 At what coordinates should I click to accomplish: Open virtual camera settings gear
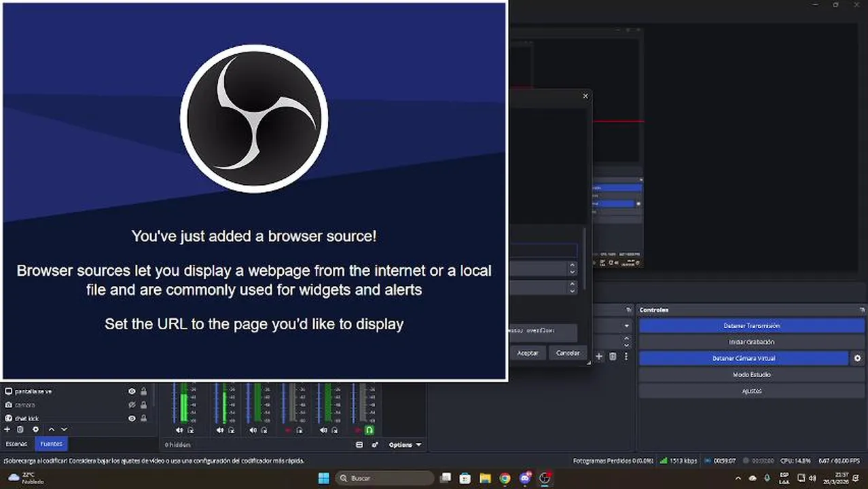click(x=857, y=358)
